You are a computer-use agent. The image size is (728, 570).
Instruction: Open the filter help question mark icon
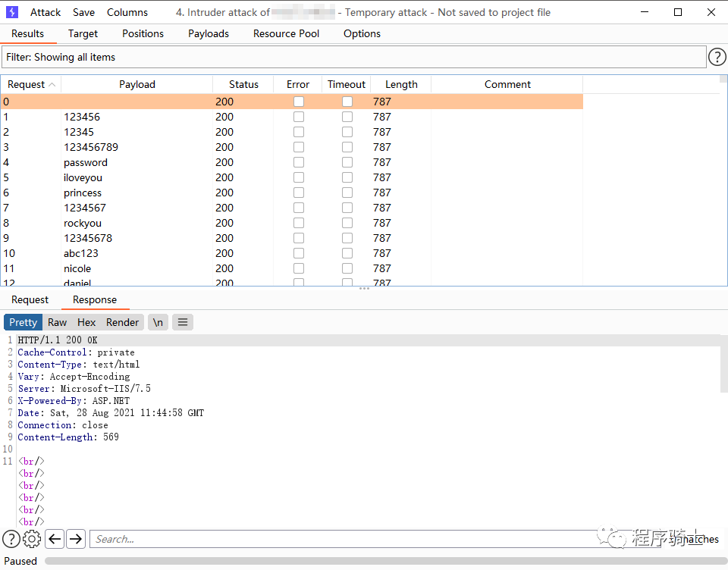(717, 57)
